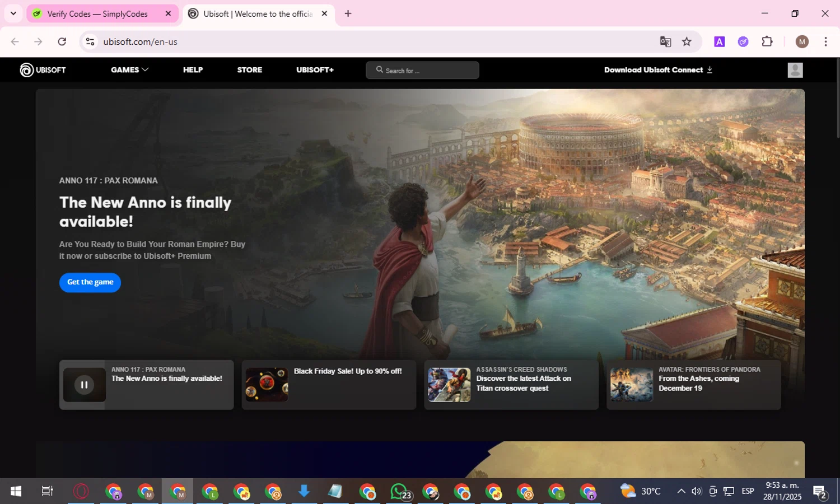View site information icon in address bar
Image resolution: width=840 pixels, height=504 pixels.
(x=90, y=42)
